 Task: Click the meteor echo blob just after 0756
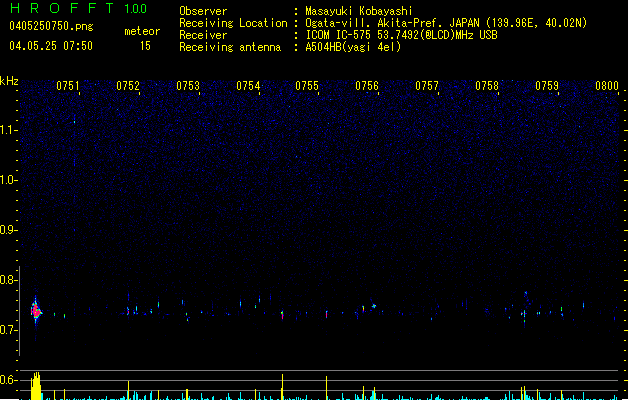point(374,306)
